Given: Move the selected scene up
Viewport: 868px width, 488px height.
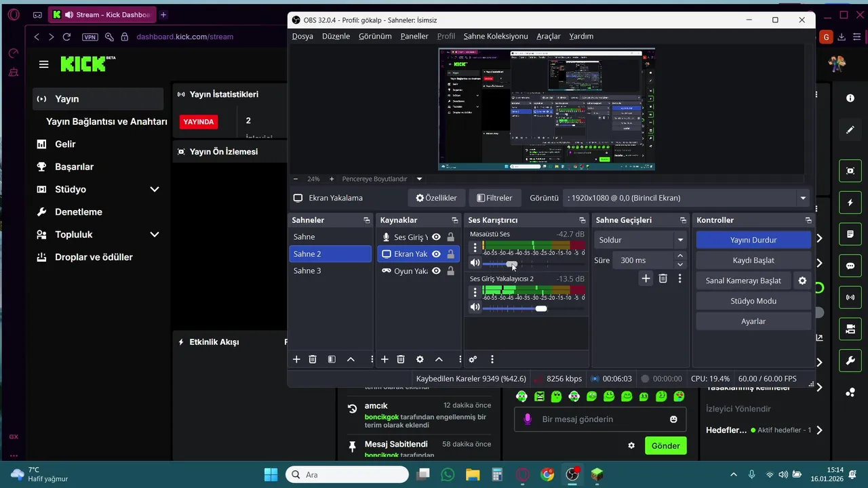Looking at the screenshot, I should click(351, 359).
